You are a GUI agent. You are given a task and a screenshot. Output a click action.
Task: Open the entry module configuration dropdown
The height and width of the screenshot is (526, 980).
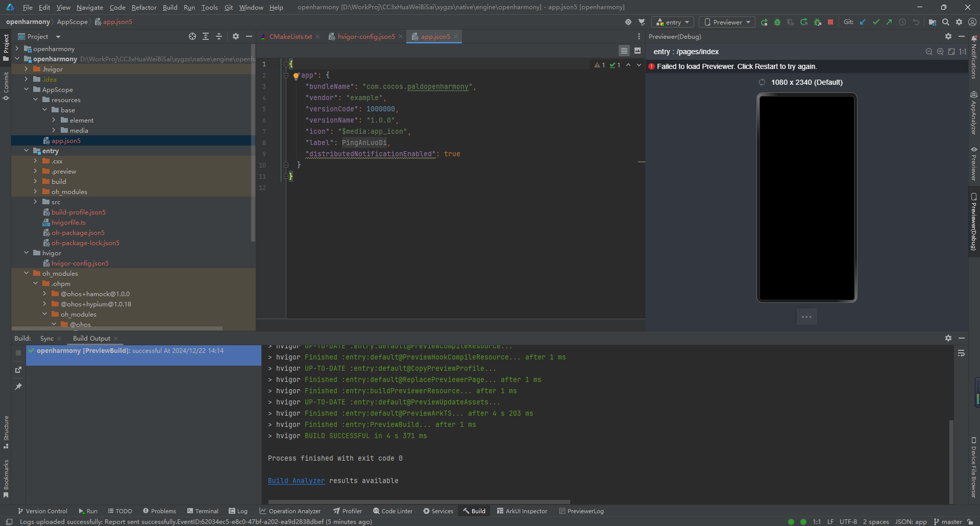point(673,22)
